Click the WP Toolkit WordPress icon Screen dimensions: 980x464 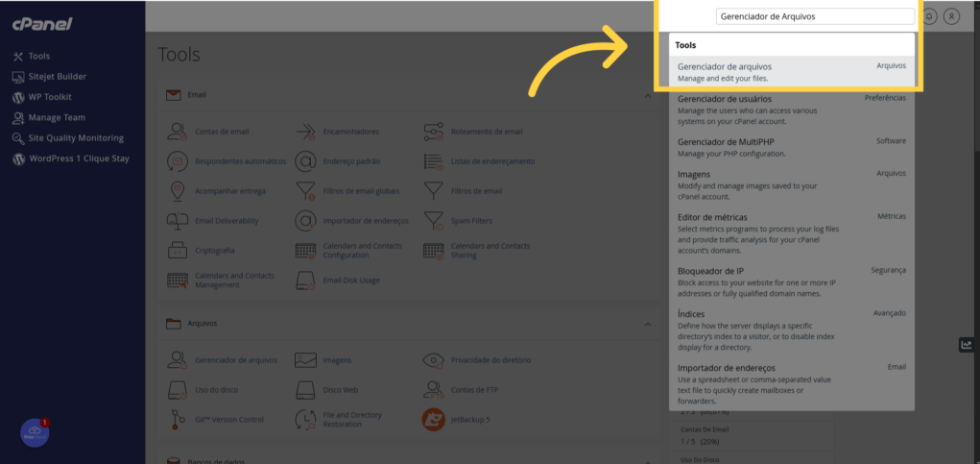pyautogui.click(x=18, y=98)
